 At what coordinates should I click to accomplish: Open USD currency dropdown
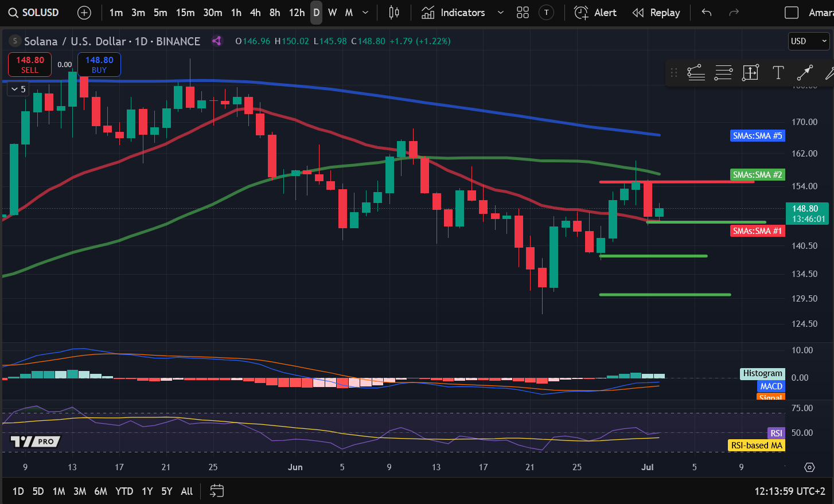click(x=809, y=41)
